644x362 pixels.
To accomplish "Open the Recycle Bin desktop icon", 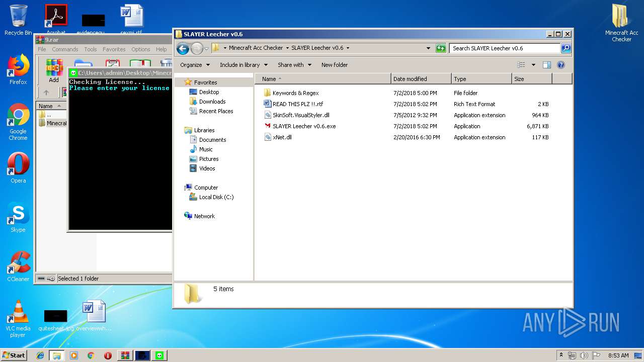I will (18, 20).
